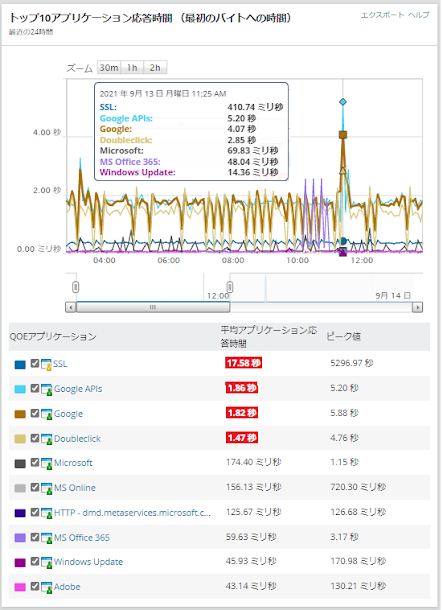Disable the MS Online series checkbox
Image resolution: width=443 pixels, height=610 pixels.
pyautogui.click(x=35, y=487)
